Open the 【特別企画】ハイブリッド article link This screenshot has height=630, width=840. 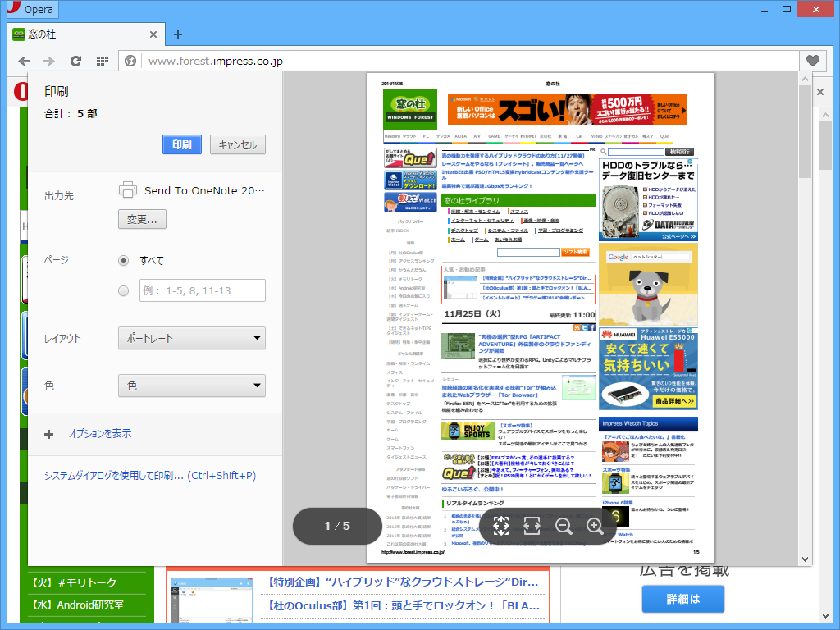(402, 582)
